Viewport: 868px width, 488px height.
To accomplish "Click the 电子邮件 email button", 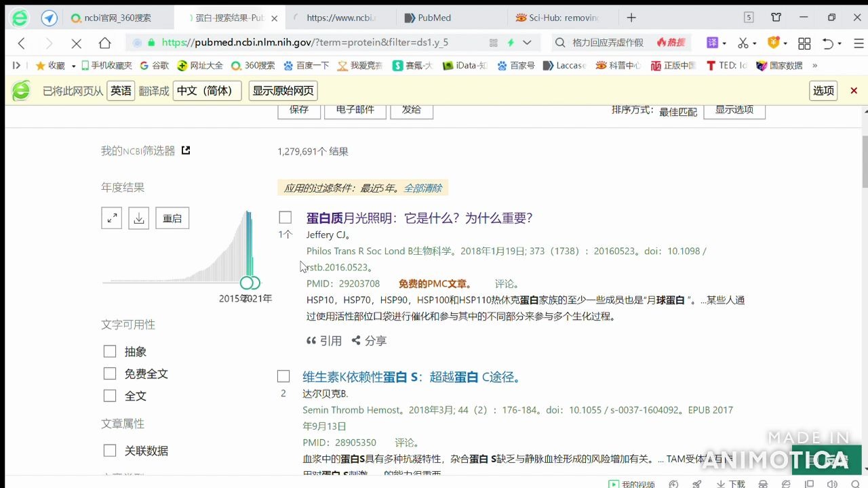I will pos(355,110).
